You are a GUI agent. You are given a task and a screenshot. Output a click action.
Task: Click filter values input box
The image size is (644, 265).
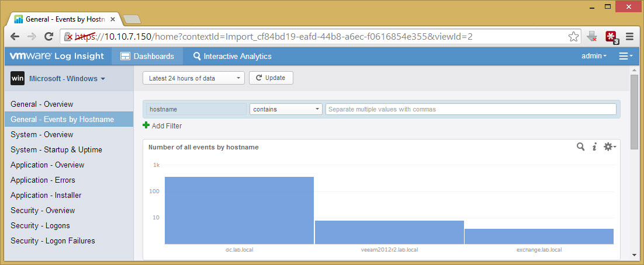(470, 109)
